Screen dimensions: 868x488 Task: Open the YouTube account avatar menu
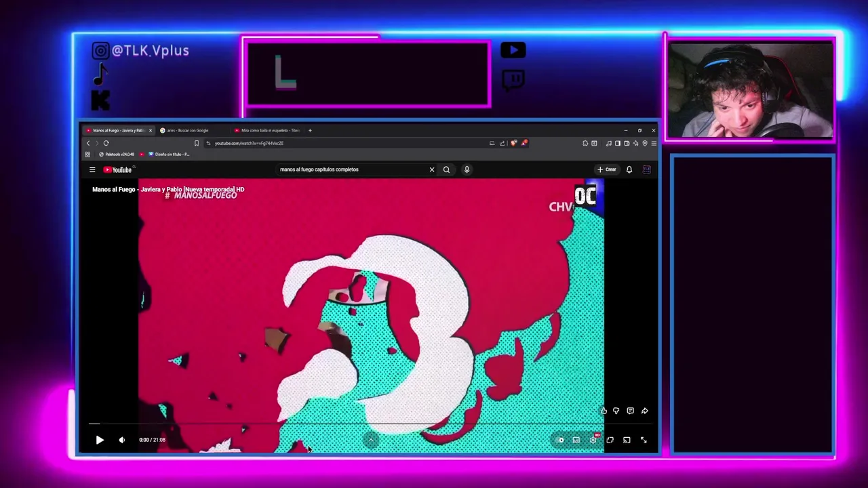646,169
